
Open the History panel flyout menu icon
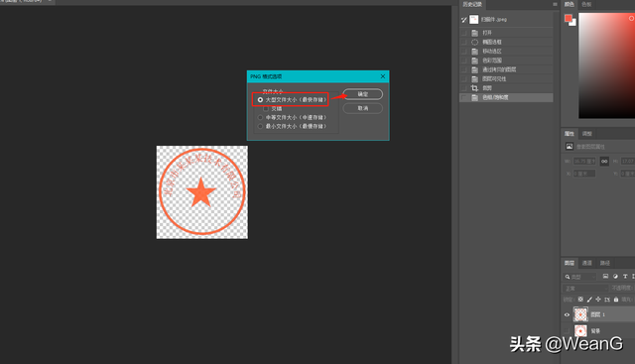[x=555, y=4]
